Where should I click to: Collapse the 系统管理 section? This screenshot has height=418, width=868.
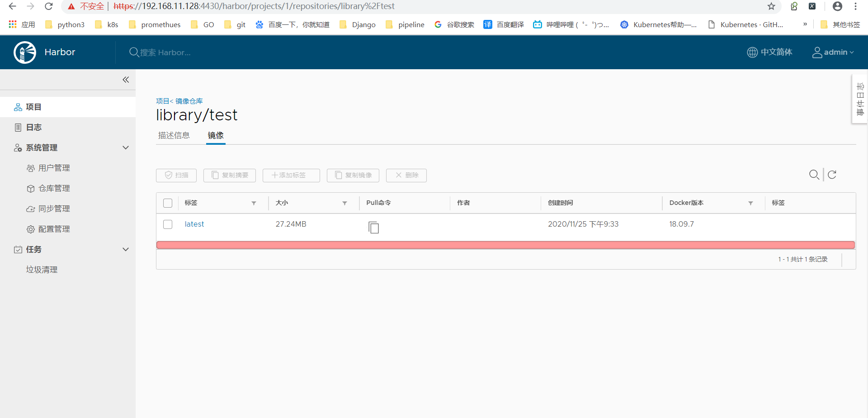[126, 147]
